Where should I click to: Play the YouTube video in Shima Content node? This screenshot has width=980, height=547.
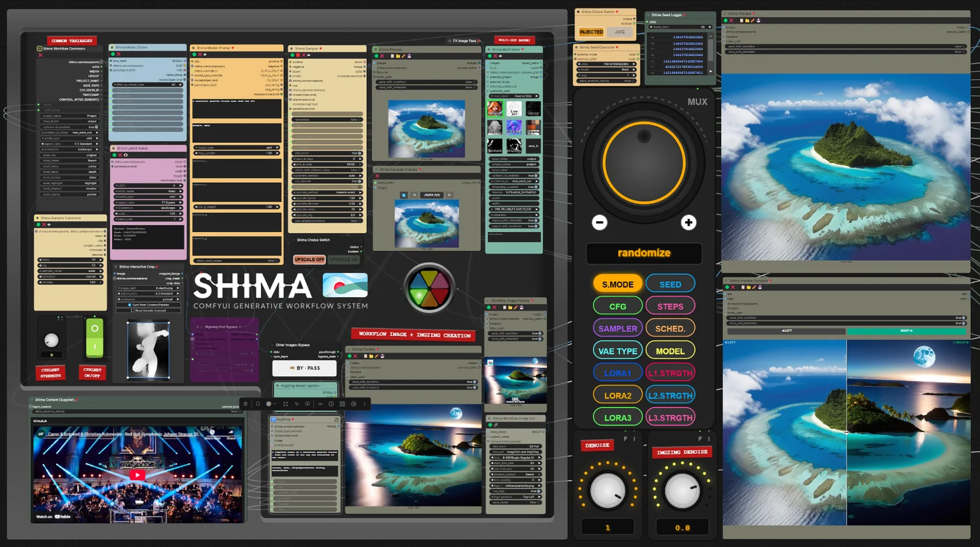[137, 475]
